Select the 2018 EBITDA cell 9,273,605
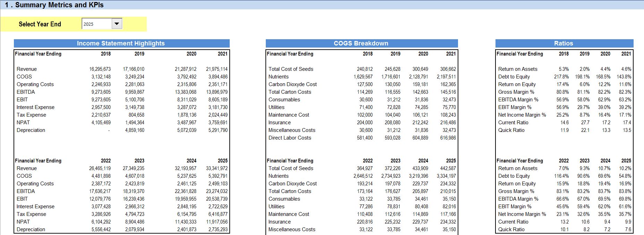Viewport: 644px width, 235px height. click(x=101, y=92)
